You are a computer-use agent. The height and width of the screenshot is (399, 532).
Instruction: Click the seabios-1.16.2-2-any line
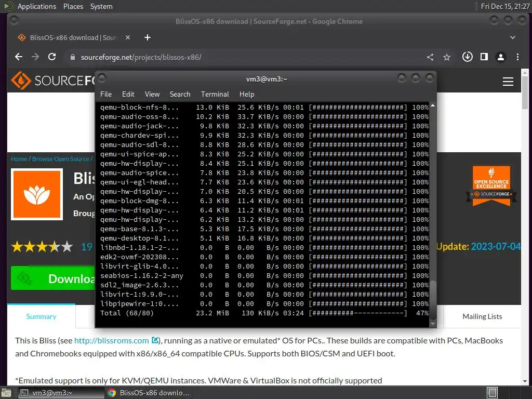click(x=264, y=275)
